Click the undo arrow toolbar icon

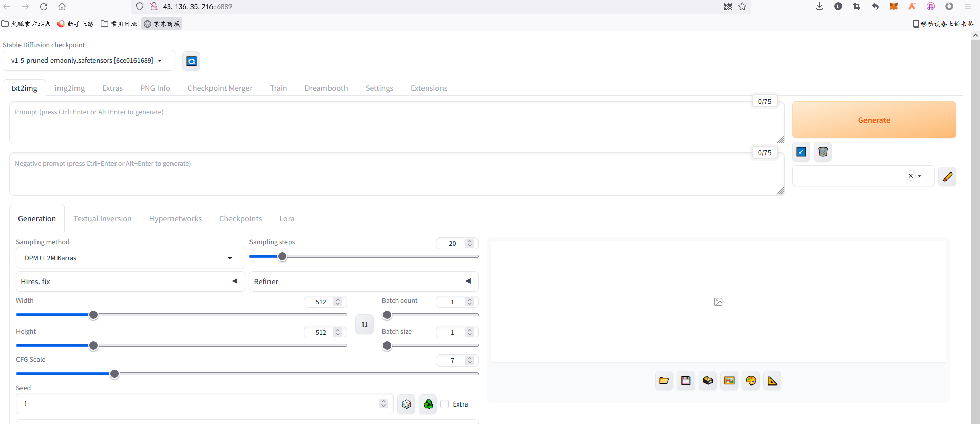tap(875, 6)
